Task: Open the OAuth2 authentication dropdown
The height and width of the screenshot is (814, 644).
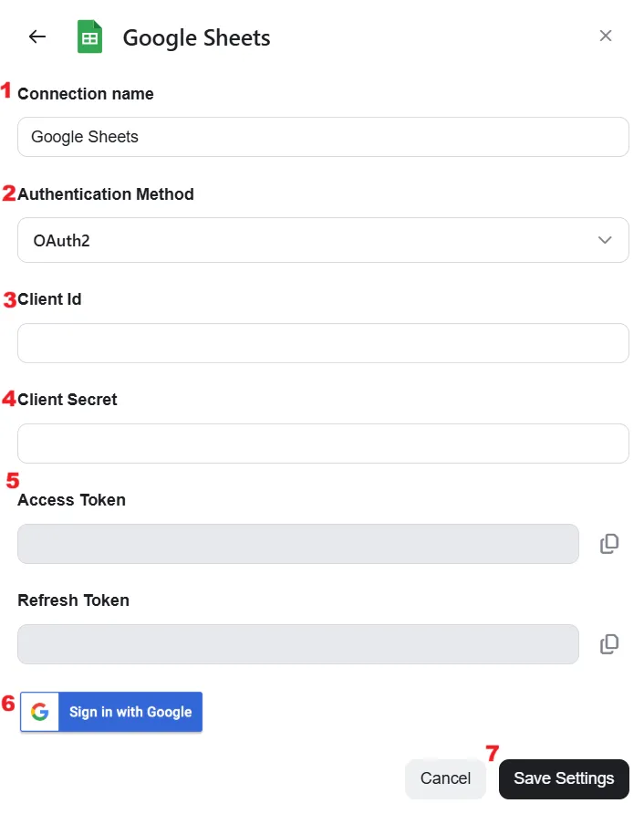Action: (x=323, y=240)
